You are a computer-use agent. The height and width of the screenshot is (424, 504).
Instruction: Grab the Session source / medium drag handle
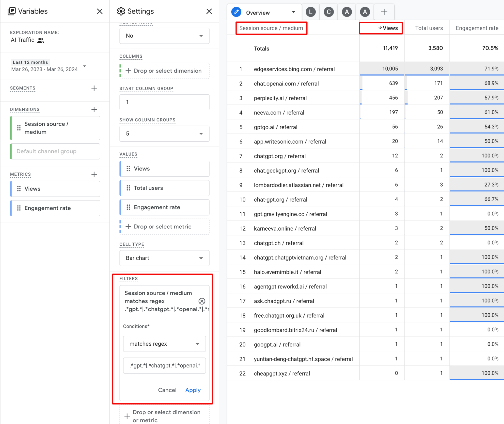pos(19,128)
